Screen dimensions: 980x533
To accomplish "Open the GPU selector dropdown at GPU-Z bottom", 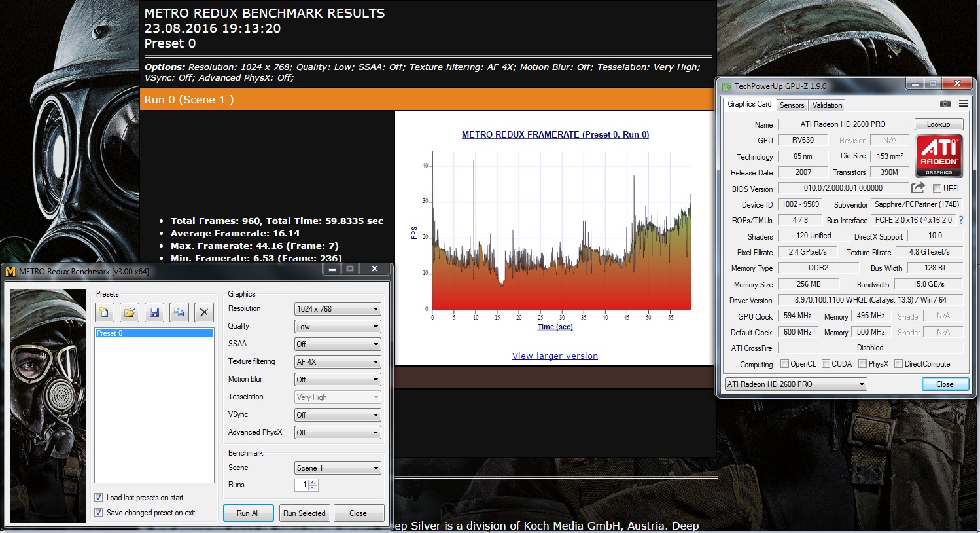I will 796,384.
